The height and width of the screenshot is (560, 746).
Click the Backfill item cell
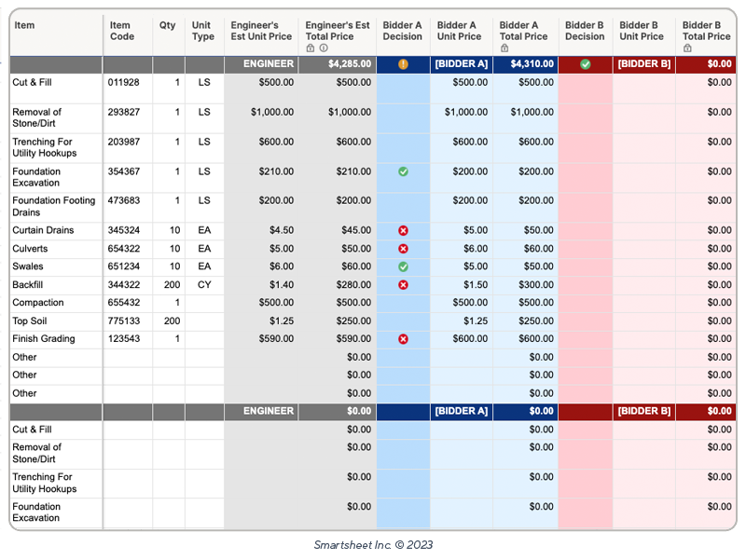(56, 285)
